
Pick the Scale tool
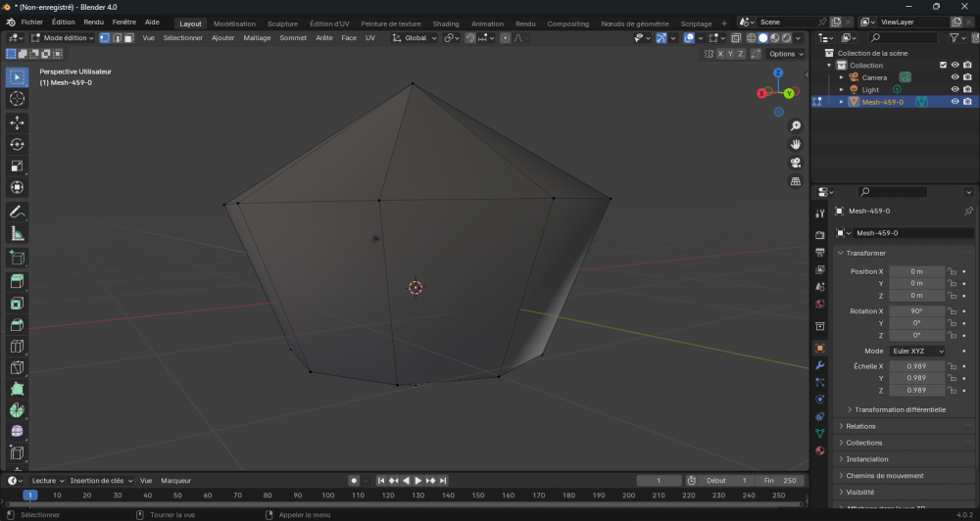pos(17,166)
